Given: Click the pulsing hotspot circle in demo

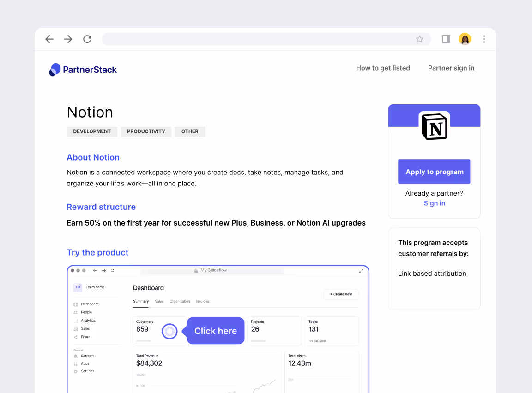Looking at the screenshot, I should click(x=169, y=331).
